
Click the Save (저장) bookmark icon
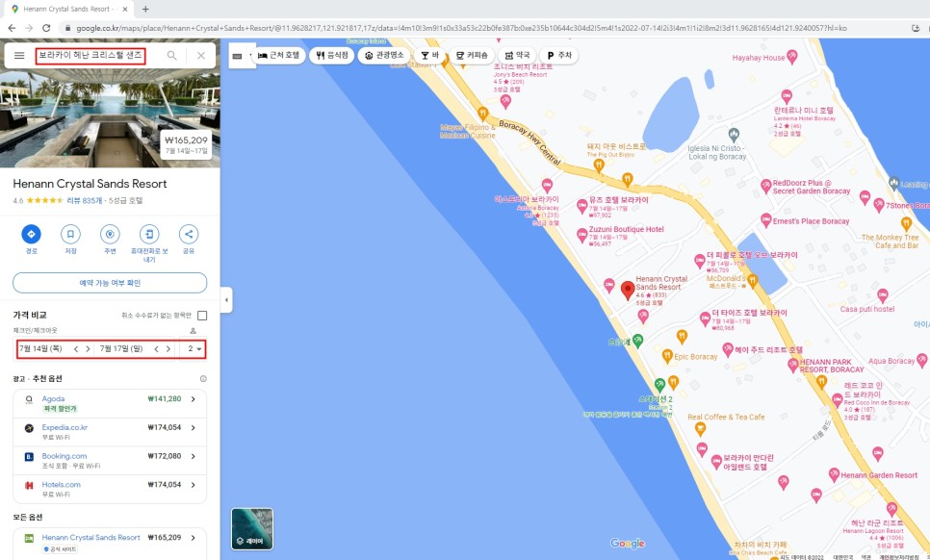(70, 235)
